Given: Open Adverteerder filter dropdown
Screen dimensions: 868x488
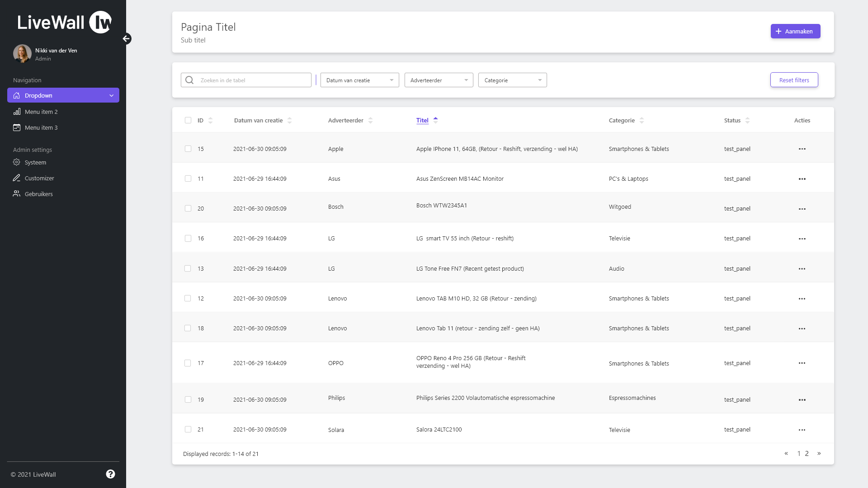Looking at the screenshot, I should [x=439, y=80].
